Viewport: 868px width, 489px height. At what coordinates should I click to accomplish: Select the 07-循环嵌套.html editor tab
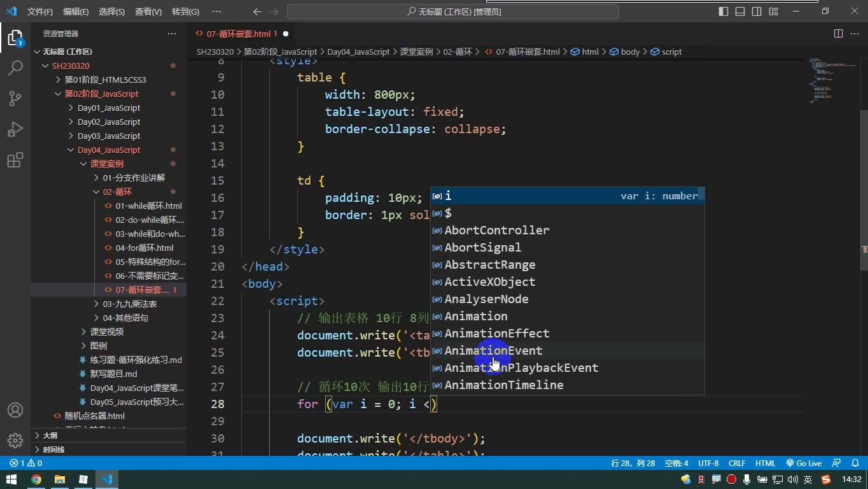coord(241,34)
